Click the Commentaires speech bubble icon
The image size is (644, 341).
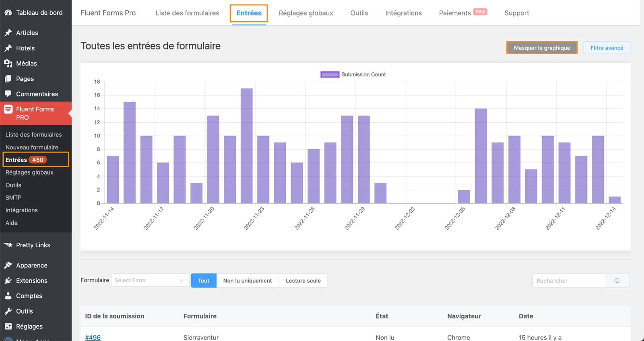[x=8, y=94]
